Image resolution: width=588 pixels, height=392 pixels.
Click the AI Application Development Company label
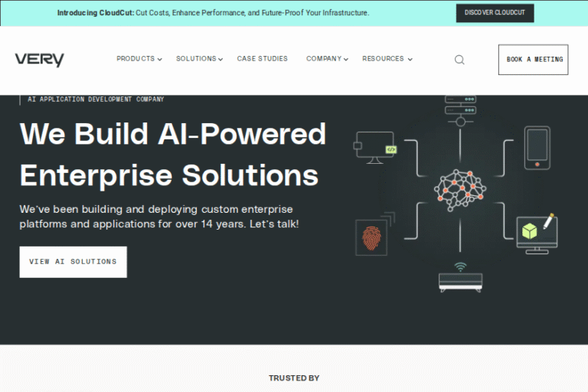(96, 100)
